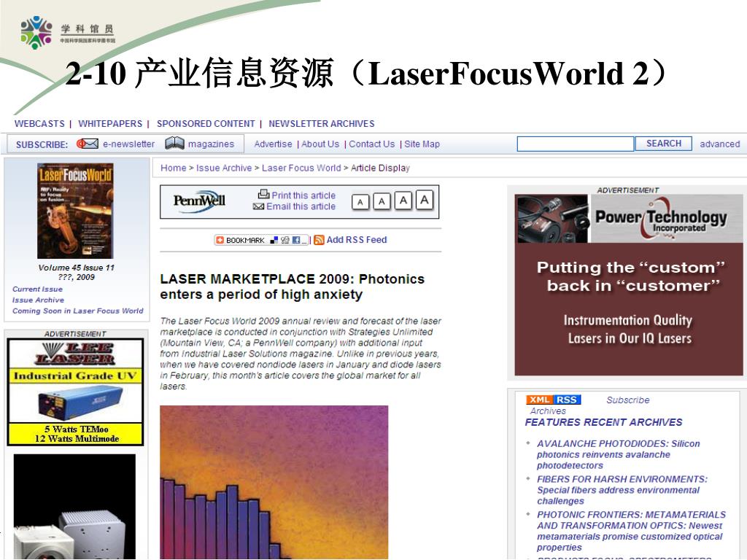Click the Advertise link
Image resolution: width=747 pixels, height=560 pixels.
point(273,144)
